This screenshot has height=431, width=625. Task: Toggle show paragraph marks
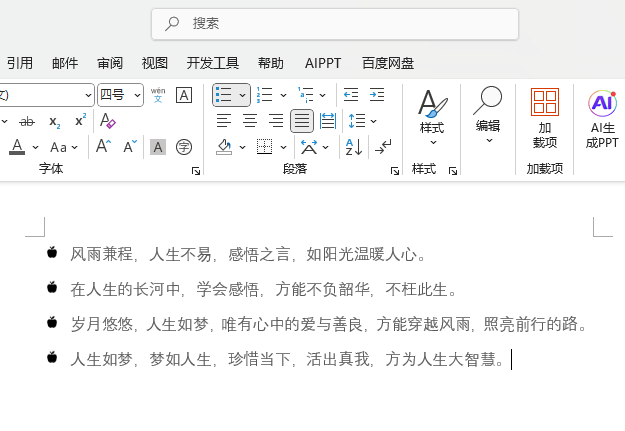click(383, 147)
